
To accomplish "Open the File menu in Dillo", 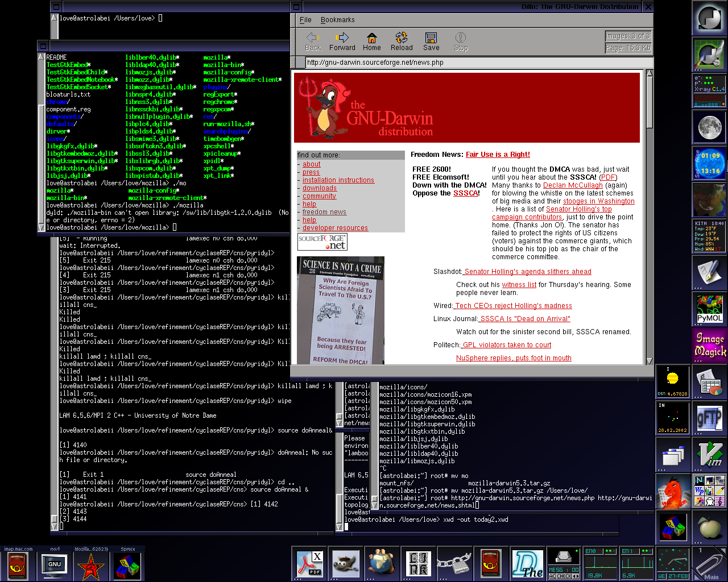I will [305, 20].
